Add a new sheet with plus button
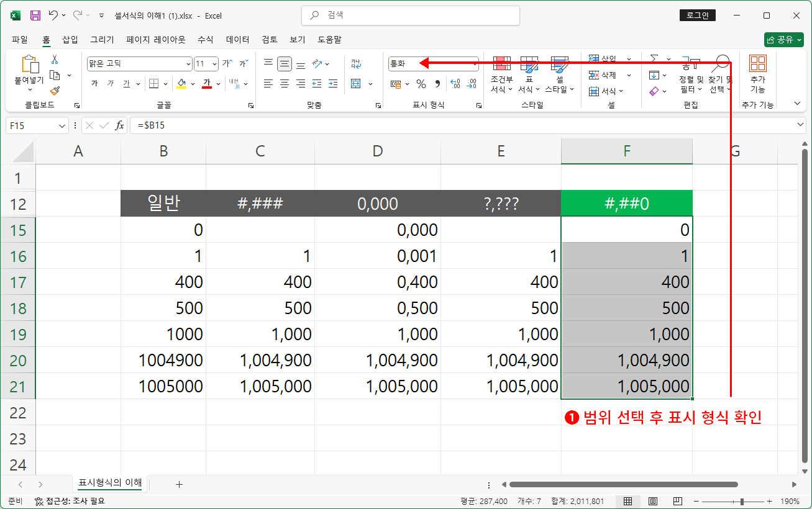The width and height of the screenshot is (812, 509). click(180, 484)
